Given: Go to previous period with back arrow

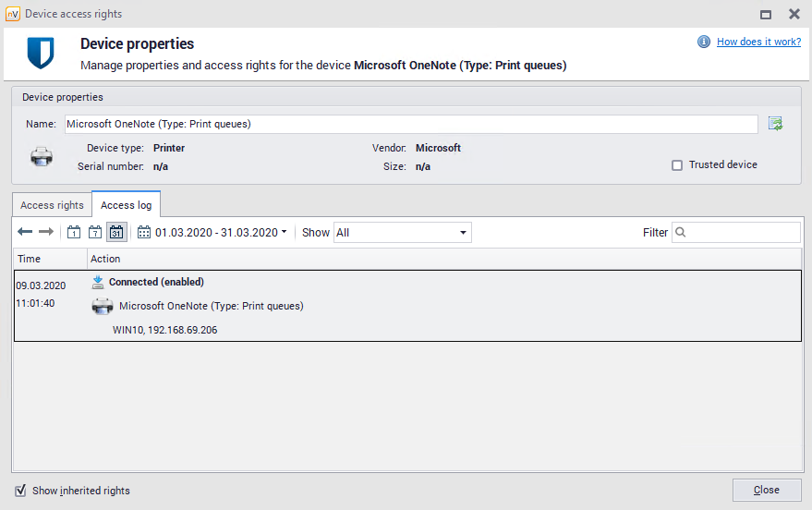Looking at the screenshot, I should [25, 232].
